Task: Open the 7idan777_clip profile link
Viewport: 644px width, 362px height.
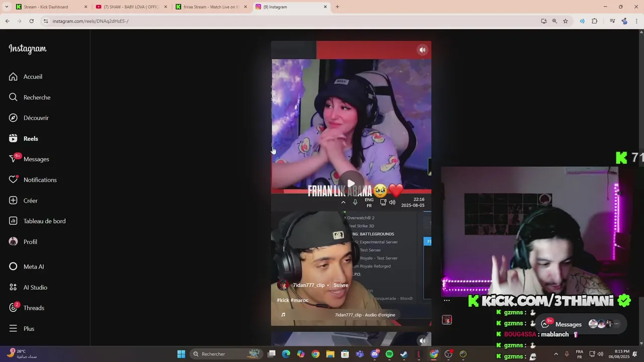Action: [x=309, y=285]
